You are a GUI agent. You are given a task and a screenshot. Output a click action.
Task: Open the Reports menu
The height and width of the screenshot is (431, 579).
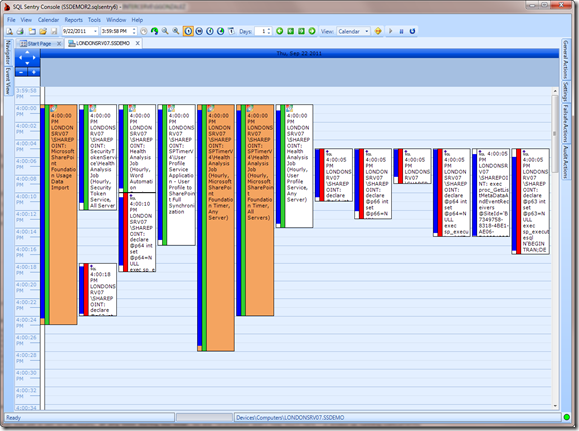point(73,20)
